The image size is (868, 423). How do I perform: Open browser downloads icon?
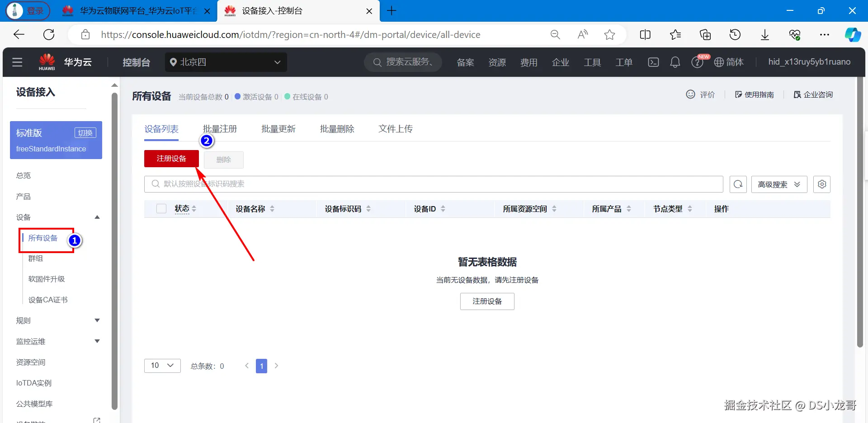[765, 34]
